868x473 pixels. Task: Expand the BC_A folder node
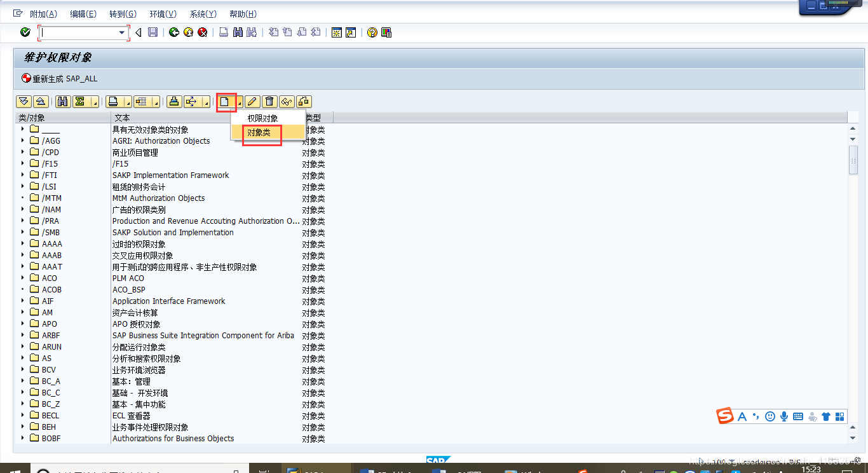point(22,381)
